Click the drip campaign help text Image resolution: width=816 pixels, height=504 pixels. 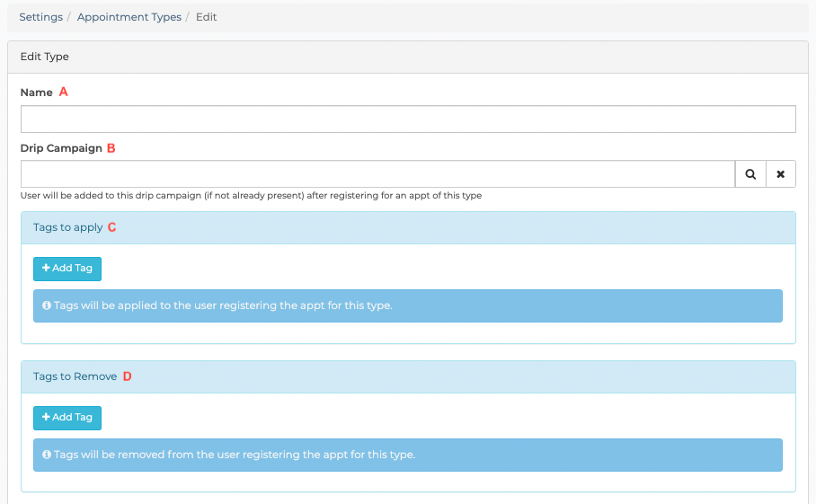coord(251,196)
